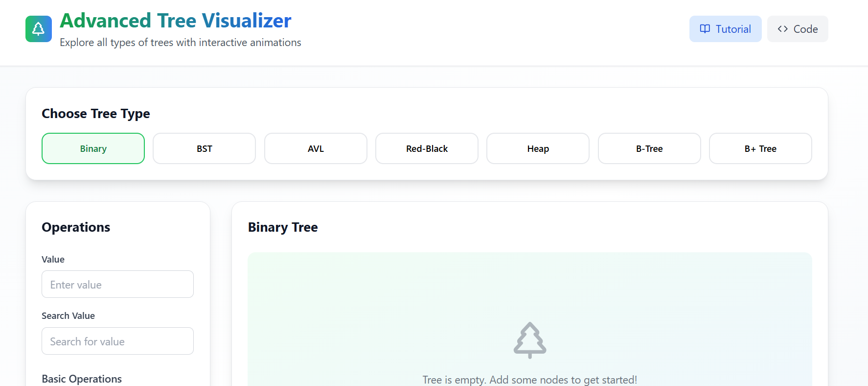Pick the Heap tree type

point(538,148)
